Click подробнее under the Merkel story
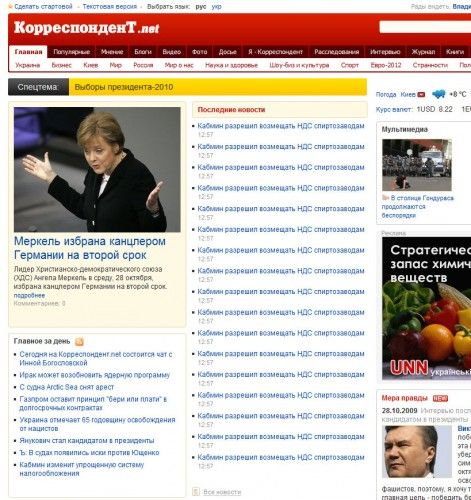 pos(29,295)
